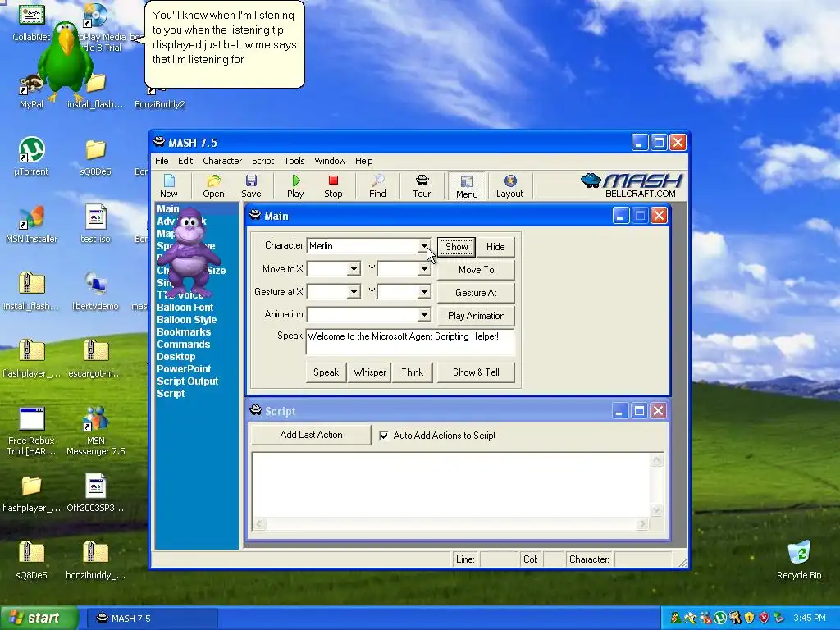The height and width of the screenshot is (630, 840).
Task: Toggle the Menu panel toolbar button
Action: pos(467,186)
